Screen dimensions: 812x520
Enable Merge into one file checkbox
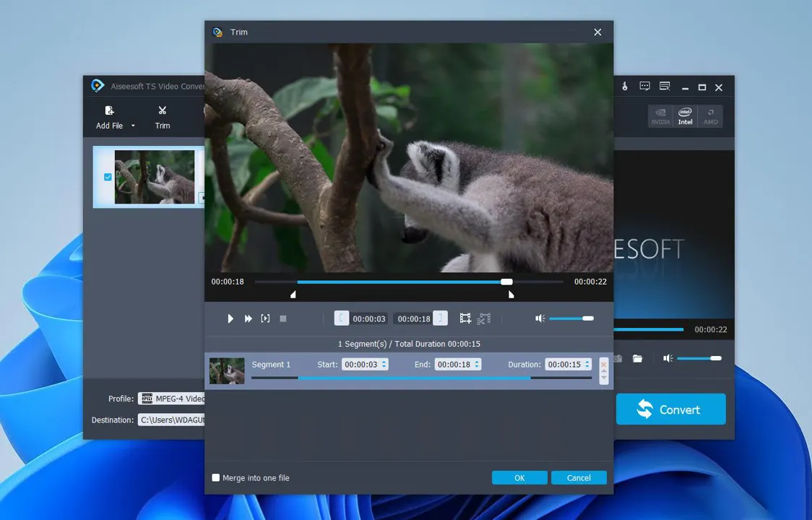click(x=216, y=477)
